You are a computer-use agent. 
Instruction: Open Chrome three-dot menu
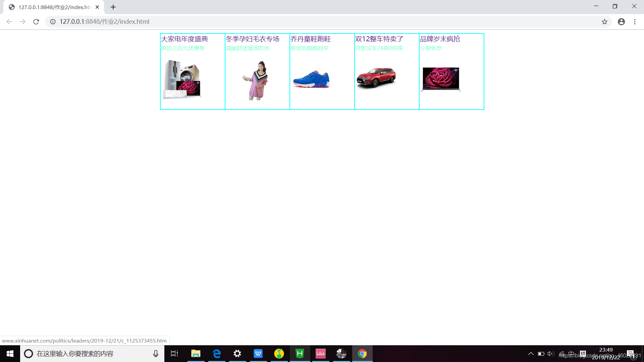(635, 22)
